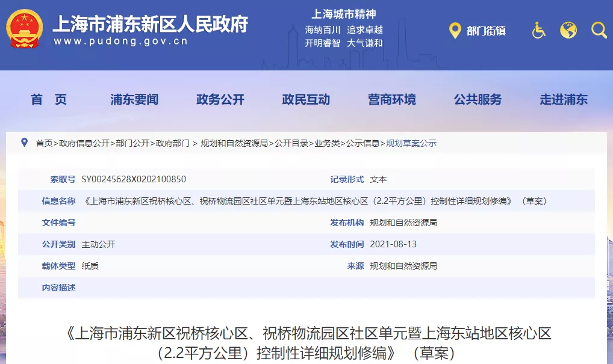The image size is (613, 364).
Task: Click the slogan 开明睿智 大气谦和
Action: pyautogui.click(x=344, y=43)
